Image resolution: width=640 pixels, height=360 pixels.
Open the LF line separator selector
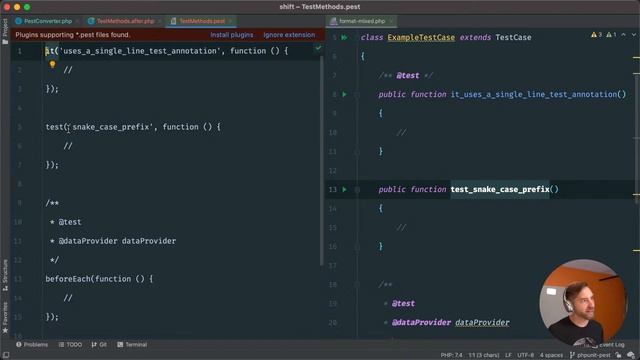(508, 355)
